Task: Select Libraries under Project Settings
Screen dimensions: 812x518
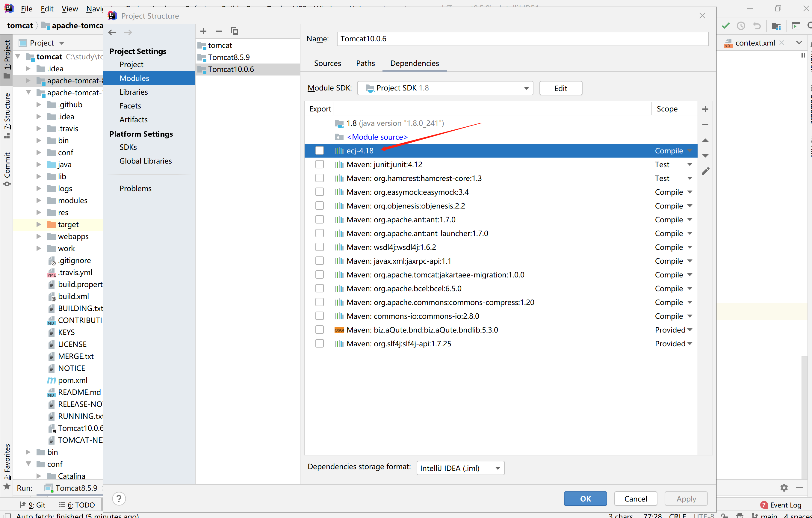Action: click(134, 92)
